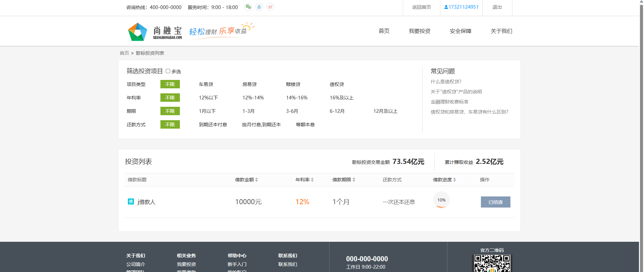Toggle the 多选 checkbox
Viewport: 644px width, 272px height.
coord(168,71)
